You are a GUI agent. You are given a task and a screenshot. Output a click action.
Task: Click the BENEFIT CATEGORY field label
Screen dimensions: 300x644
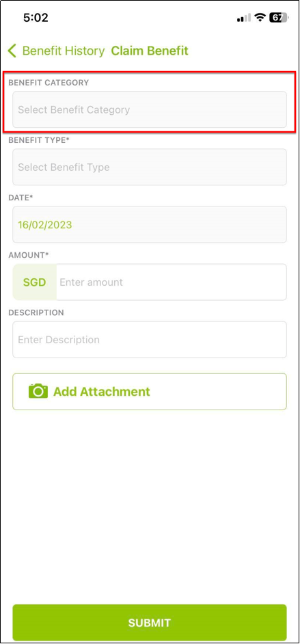(x=49, y=83)
